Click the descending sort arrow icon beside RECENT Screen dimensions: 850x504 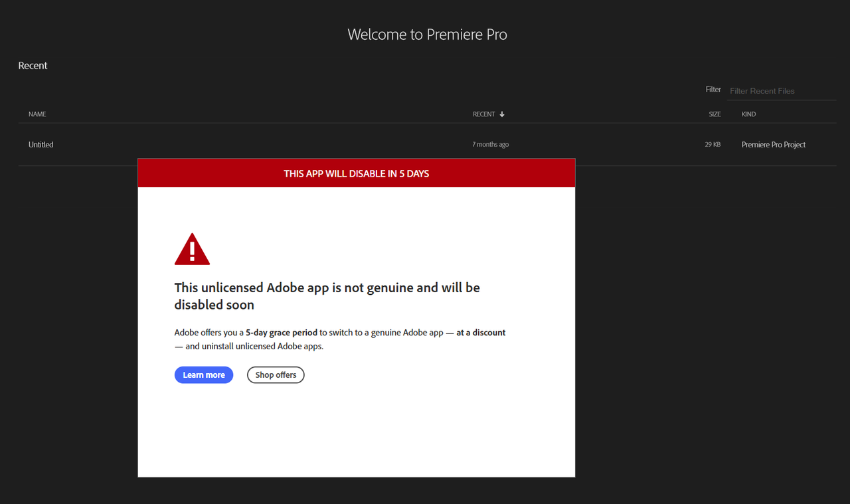(x=503, y=114)
